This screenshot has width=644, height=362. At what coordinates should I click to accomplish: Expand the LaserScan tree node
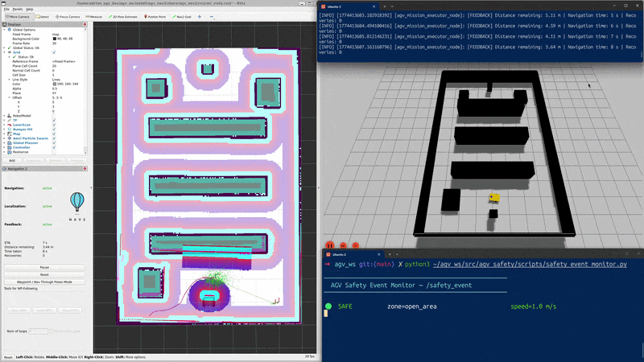5,125
